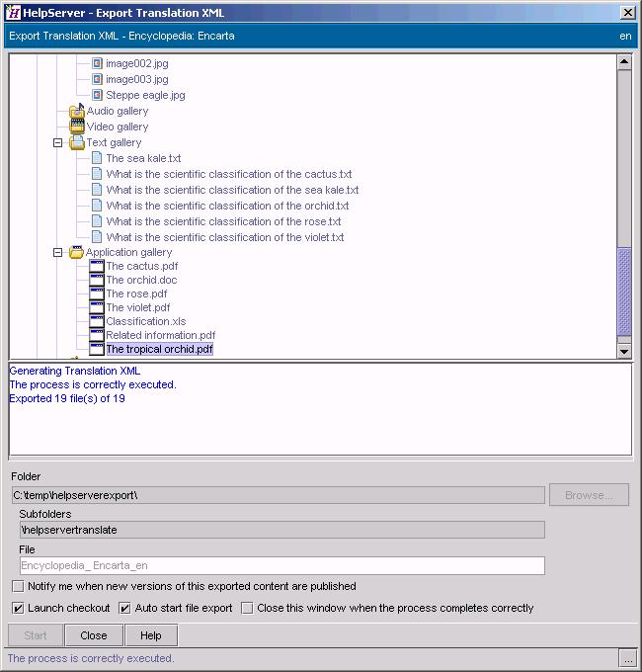Select the cactus scientific classification txt item

(229, 174)
